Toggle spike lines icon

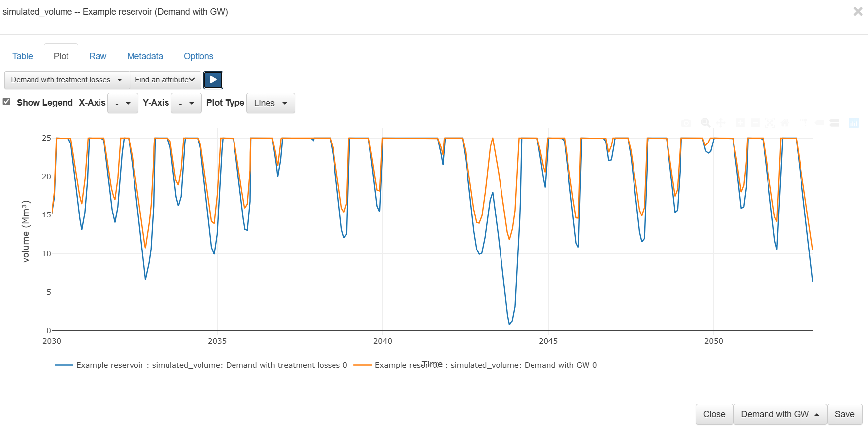(803, 123)
